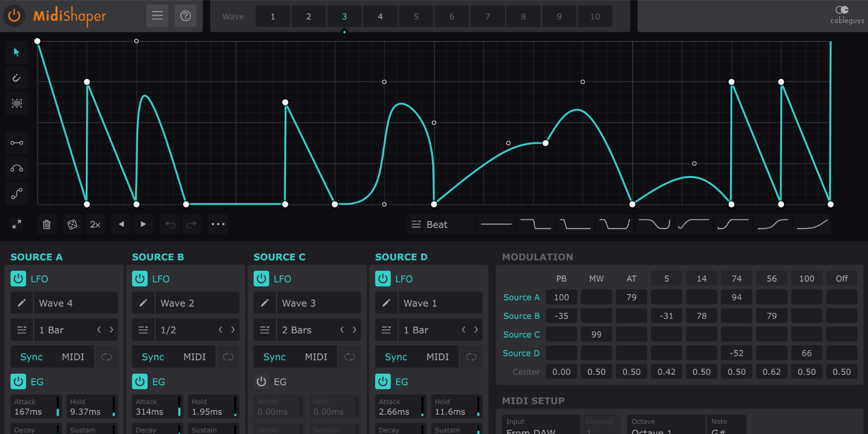
Task: Enable the magnet snap tool
Action: (16, 78)
